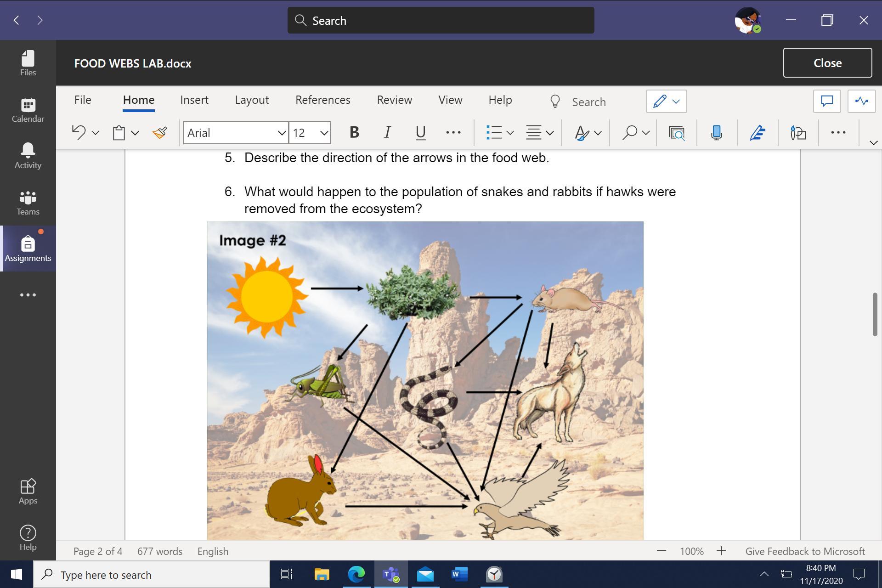Click the Teams top search box
This screenshot has width=882, height=588.
[441, 21]
